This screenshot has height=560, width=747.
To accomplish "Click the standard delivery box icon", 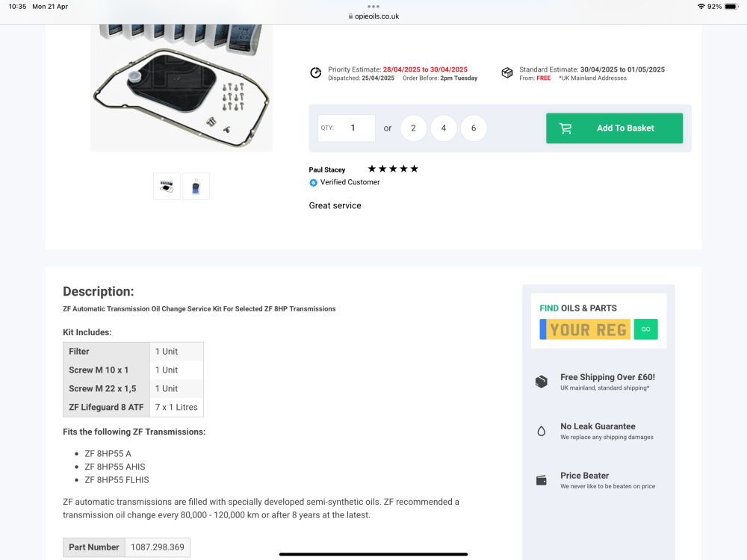I will [507, 73].
